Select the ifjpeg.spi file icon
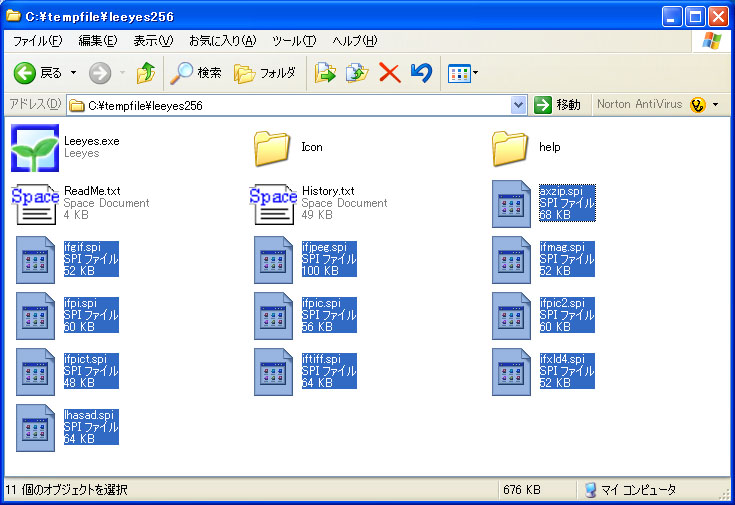735x505 pixels. pyautogui.click(x=273, y=260)
